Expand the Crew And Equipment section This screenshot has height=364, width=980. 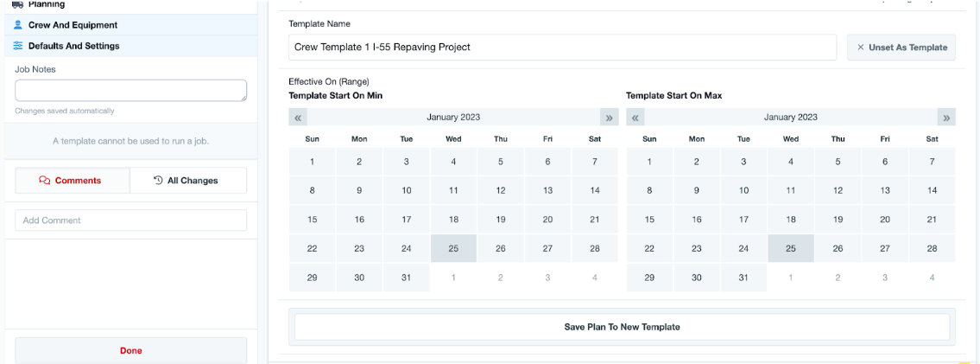click(73, 25)
